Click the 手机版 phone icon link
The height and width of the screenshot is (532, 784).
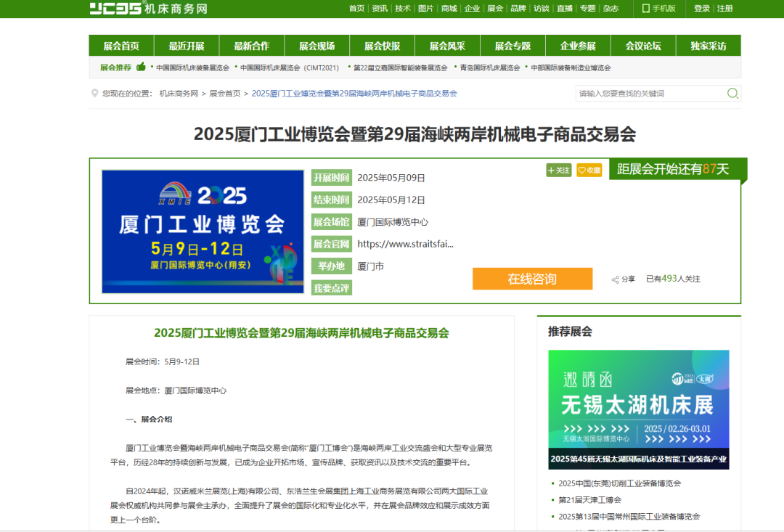click(x=659, y=9)
